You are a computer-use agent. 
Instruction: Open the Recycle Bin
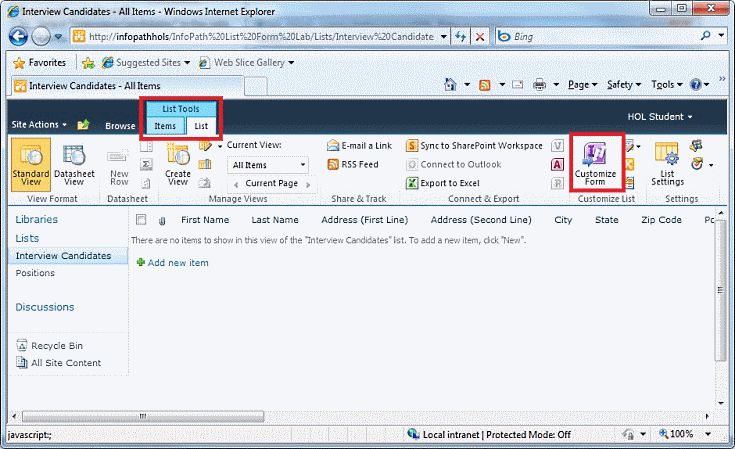click(50, 345)
